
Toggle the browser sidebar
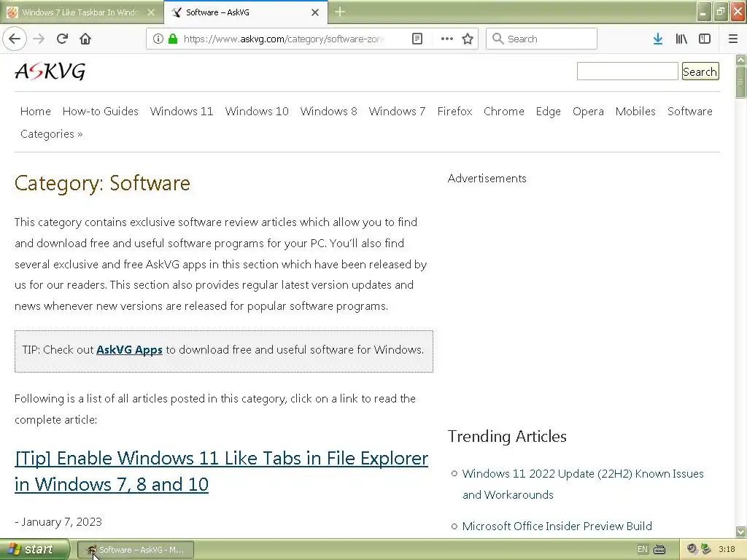click(x=705, y=39)
